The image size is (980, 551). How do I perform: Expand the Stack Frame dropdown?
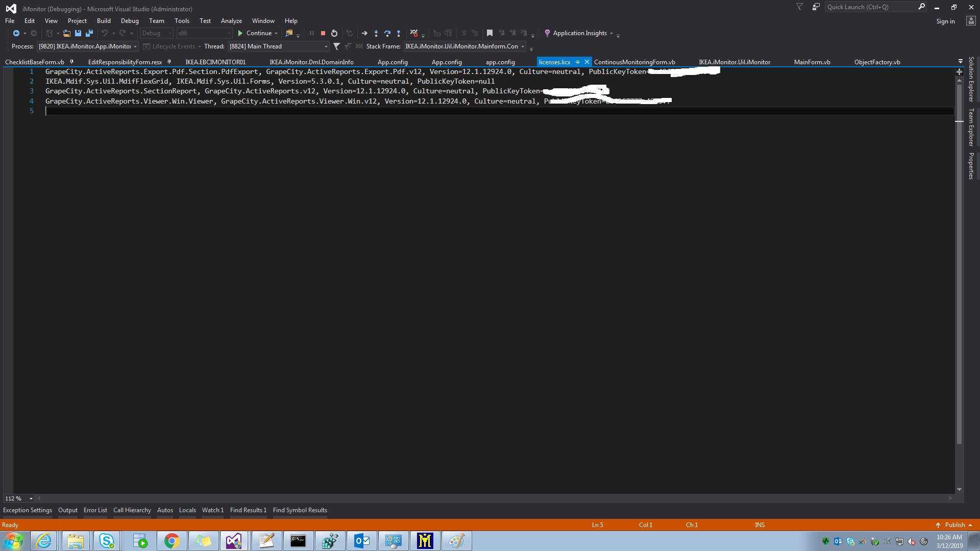[x=523, y=46]
